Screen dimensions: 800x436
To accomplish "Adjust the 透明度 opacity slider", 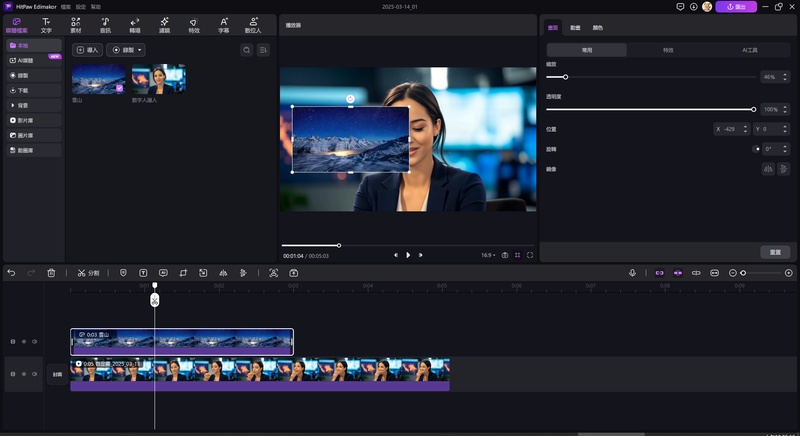I will tap(753, 109).
